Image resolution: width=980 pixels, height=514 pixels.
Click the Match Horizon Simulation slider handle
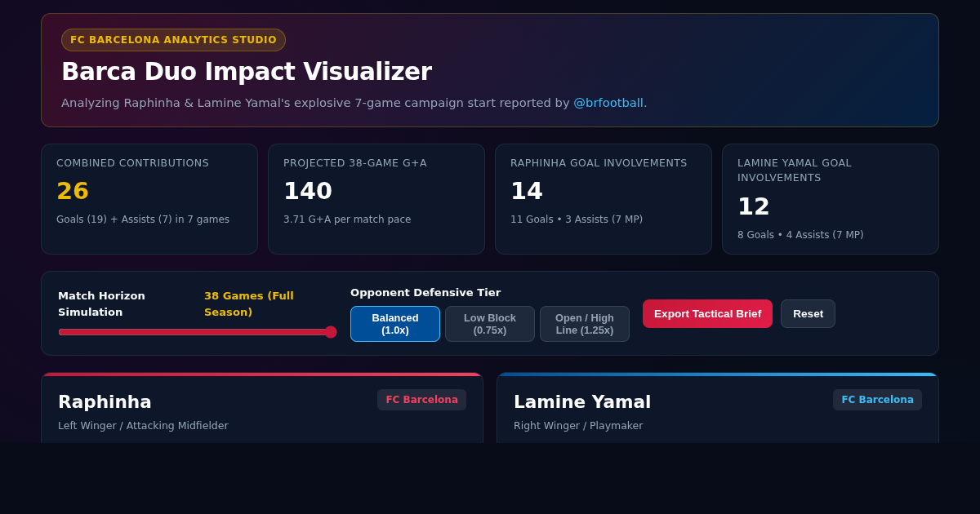tap(331, 332)
